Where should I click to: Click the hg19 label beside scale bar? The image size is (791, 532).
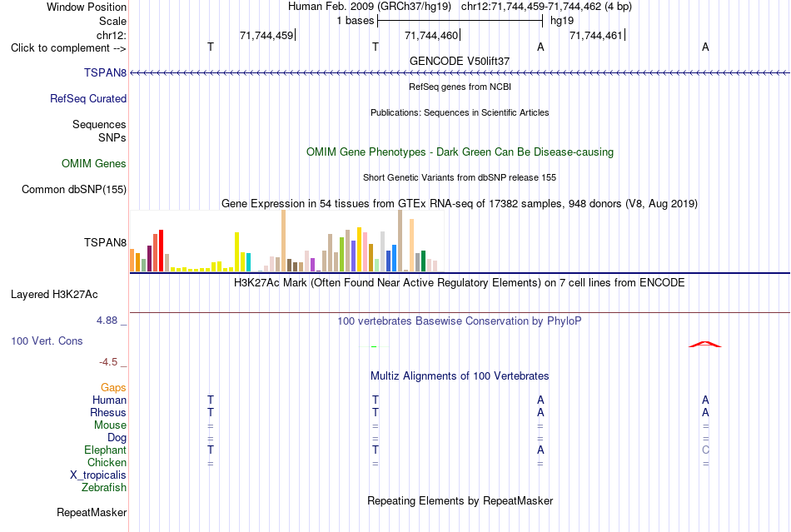pyautogui.click(x=562, y=21)
